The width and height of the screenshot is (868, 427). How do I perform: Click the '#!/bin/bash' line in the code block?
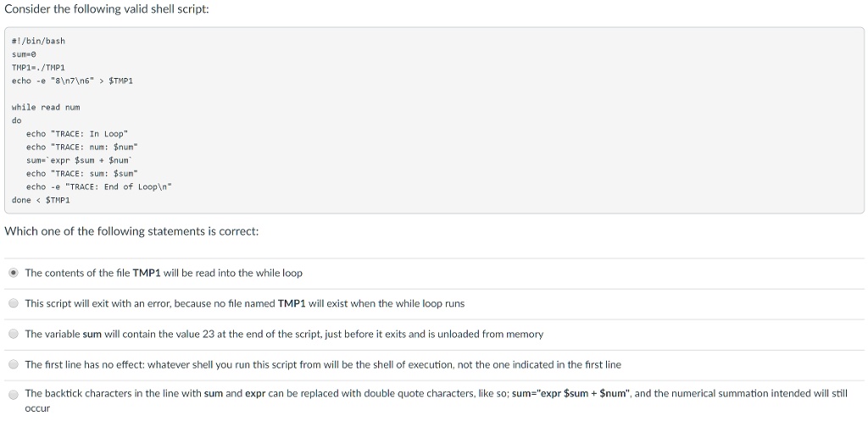(38, 41)
